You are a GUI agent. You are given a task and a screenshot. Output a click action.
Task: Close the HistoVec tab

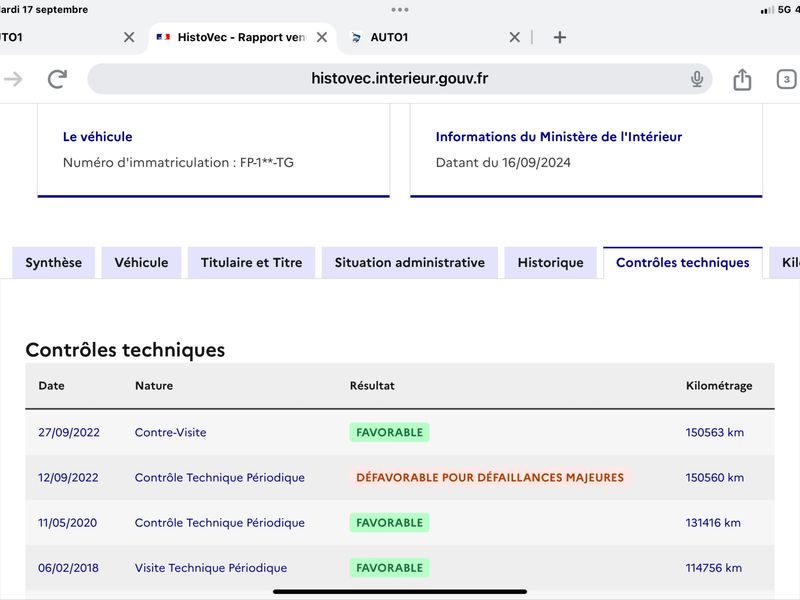[x=322, y=37]
